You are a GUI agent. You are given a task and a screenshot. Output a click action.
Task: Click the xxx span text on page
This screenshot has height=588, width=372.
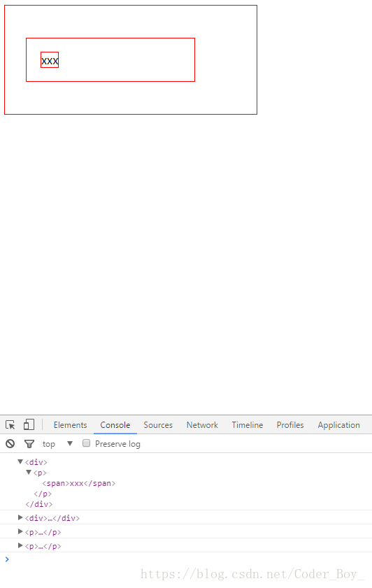pyautogui.click(x=50, y=60)
